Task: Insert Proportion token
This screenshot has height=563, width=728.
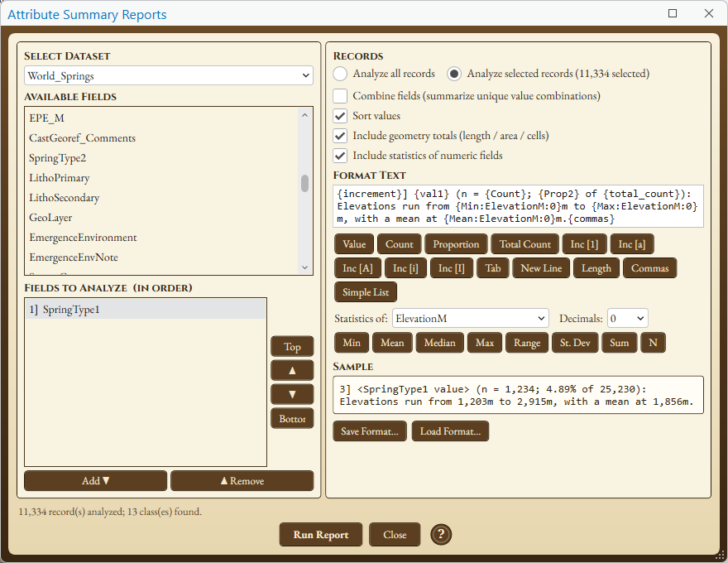Action: (x=456, y=244)
